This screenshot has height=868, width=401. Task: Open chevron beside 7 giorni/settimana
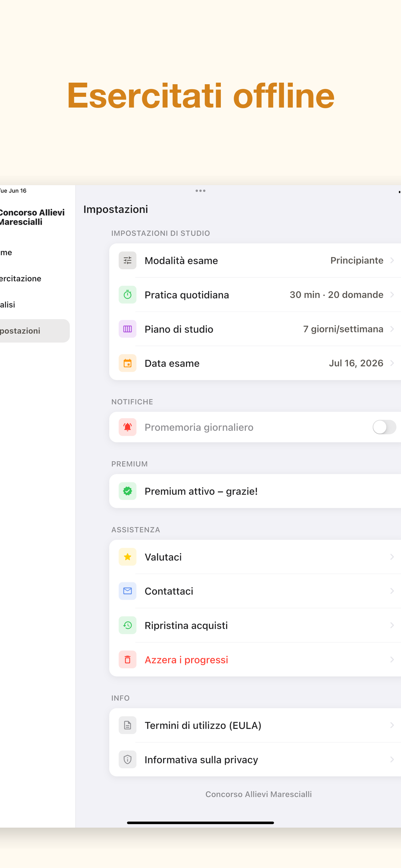point(392,329)
